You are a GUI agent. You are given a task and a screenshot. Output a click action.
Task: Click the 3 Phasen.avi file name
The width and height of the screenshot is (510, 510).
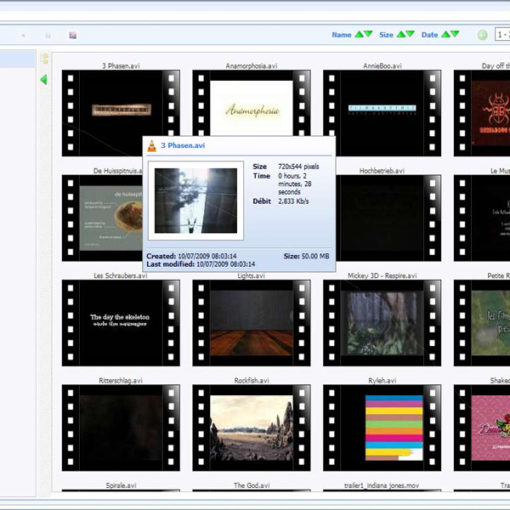coord(121,66)
